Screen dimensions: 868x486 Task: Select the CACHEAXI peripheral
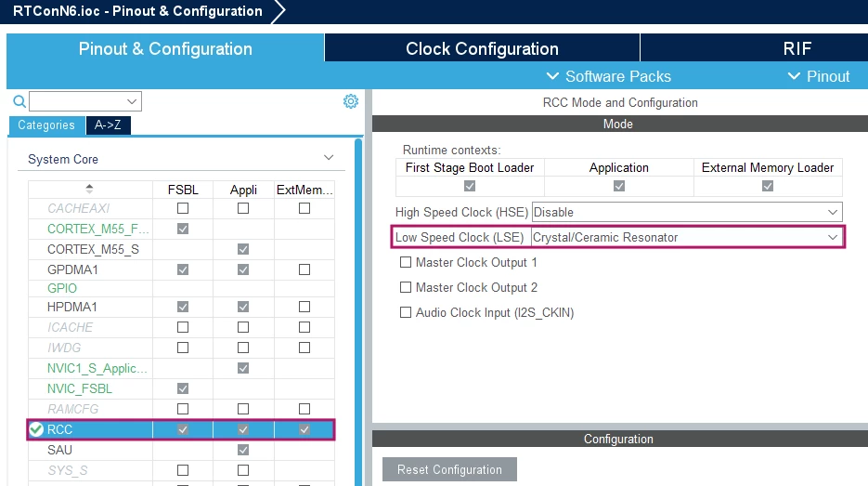tap(79, 208)
